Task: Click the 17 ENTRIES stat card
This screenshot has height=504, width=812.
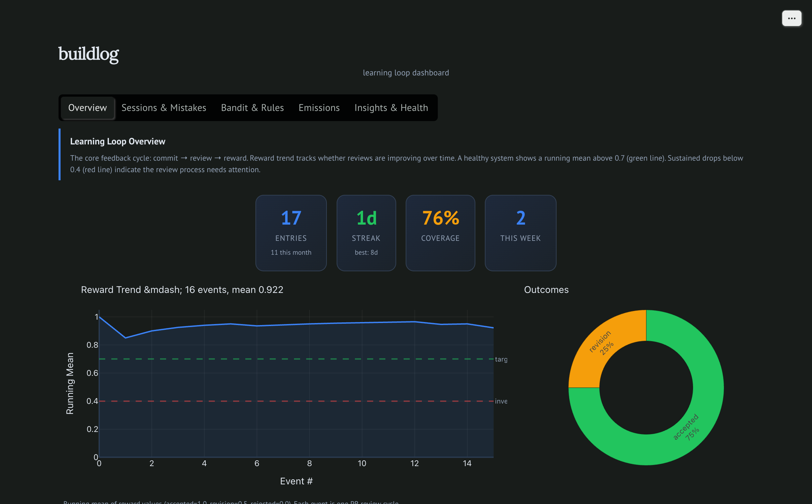Action: pyautogui.click(x=291, y=233)
